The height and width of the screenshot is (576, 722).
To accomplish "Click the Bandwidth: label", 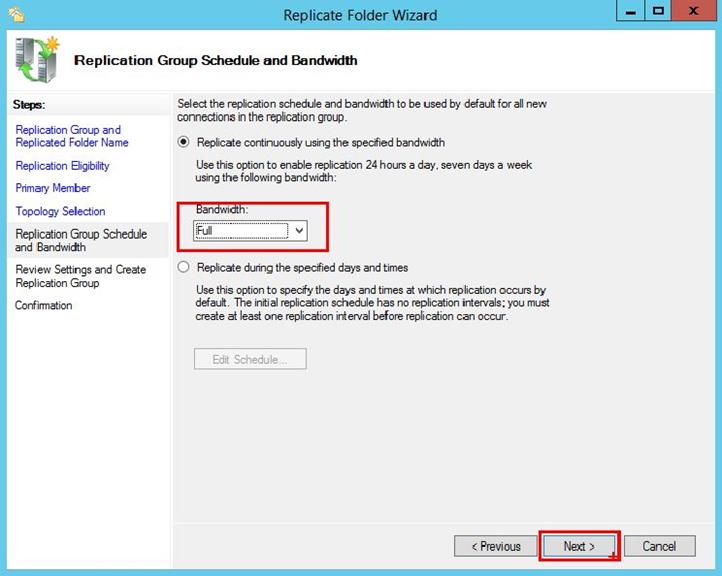I will tap(222, 209).
